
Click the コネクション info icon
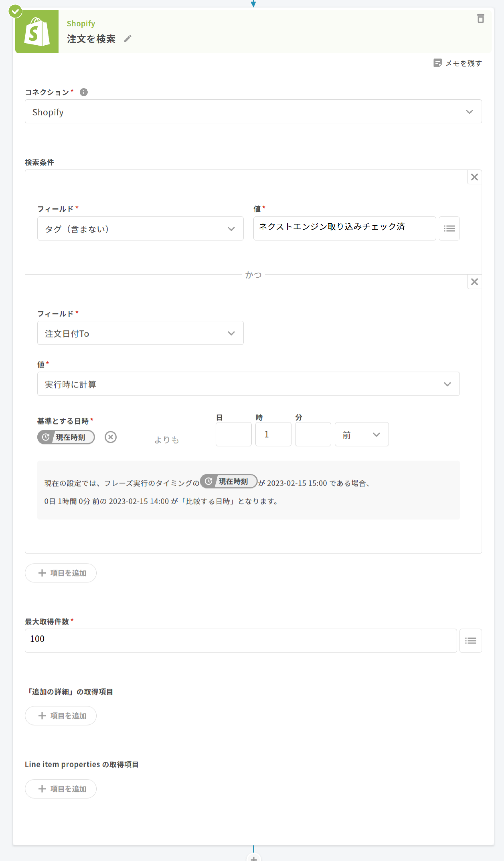click(84, 92)
